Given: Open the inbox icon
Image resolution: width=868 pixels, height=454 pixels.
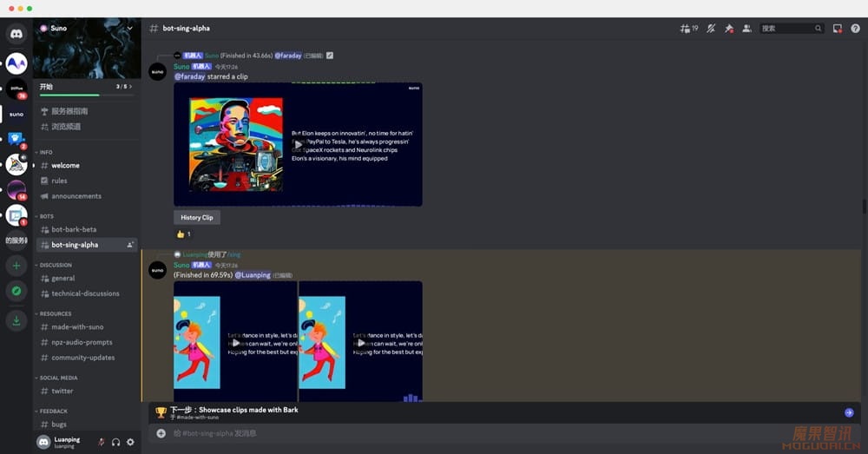Looking at the screenshot, I should coord(838,29).
